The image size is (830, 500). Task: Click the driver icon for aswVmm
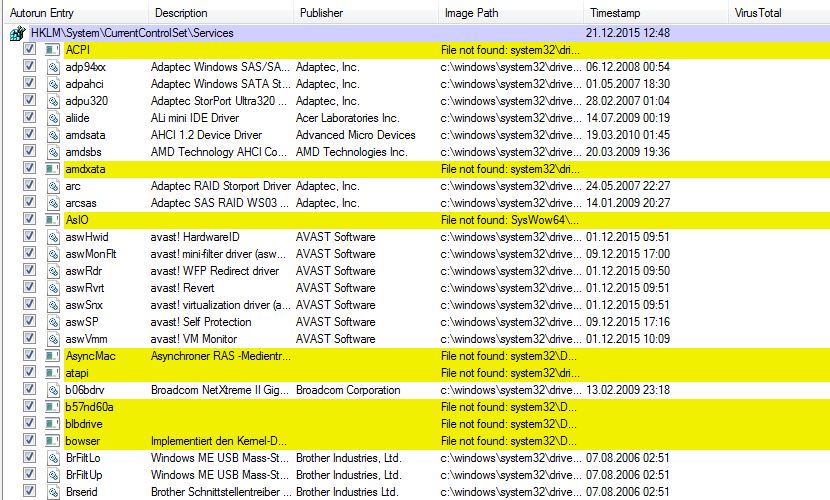(x=52, y=339)
